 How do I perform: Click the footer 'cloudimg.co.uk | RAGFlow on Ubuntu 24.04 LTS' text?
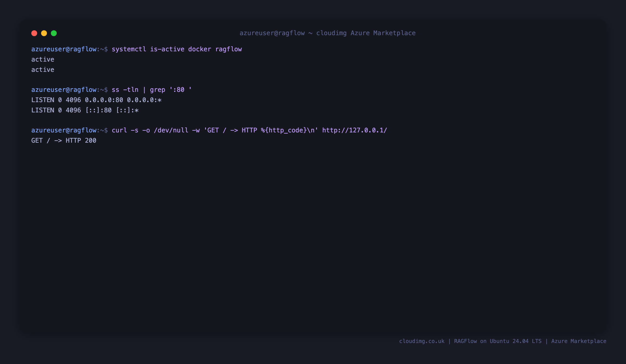point(470,341)
